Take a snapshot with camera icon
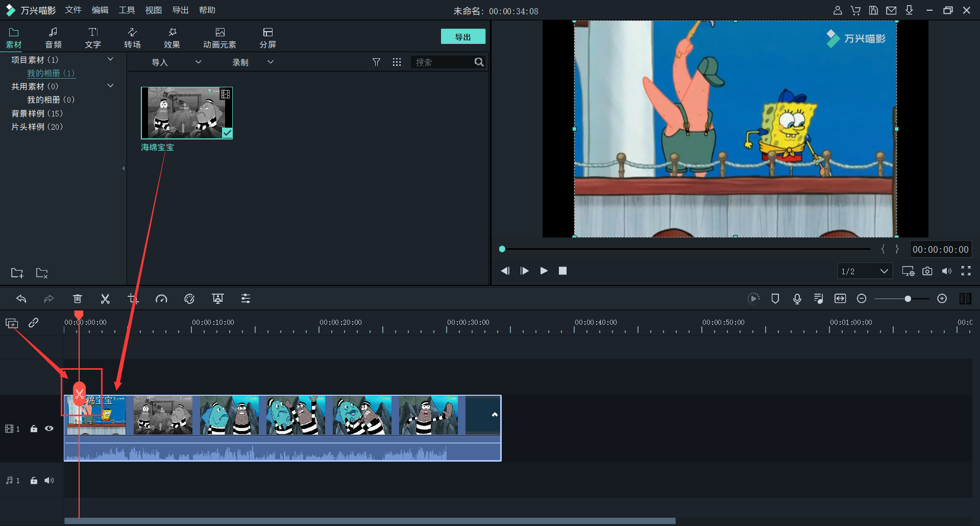Viewport: 980px width, 526px height. pos(927,271)
